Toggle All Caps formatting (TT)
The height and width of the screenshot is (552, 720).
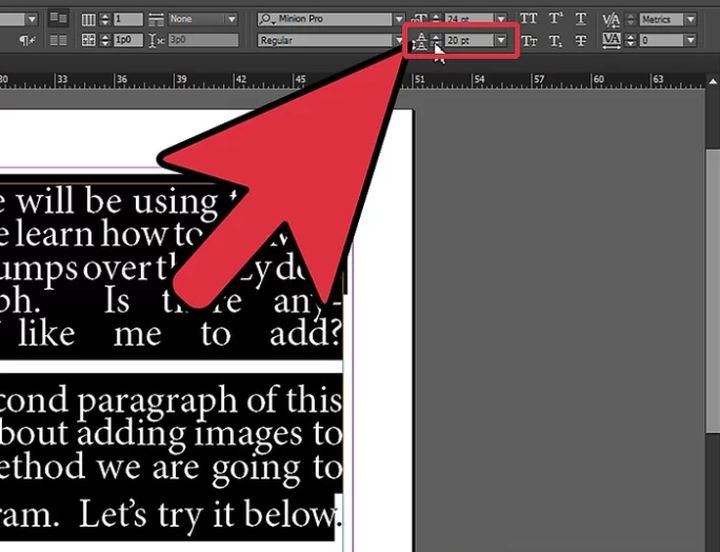[529, 19]
